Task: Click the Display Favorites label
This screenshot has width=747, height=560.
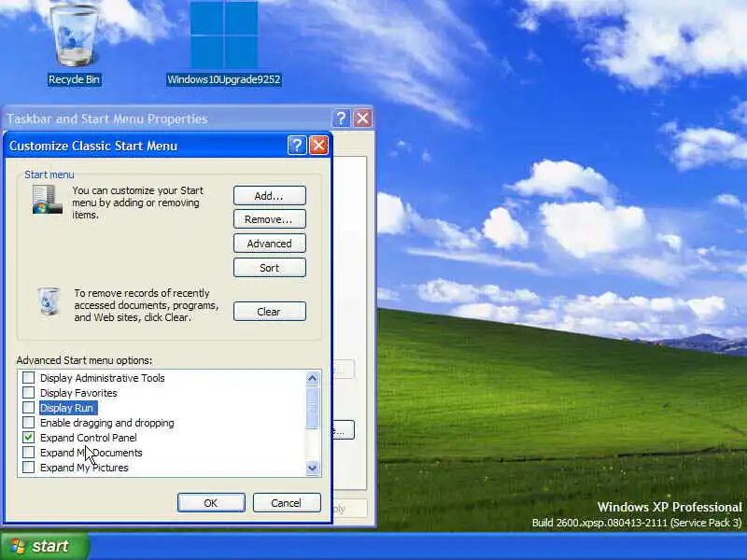Action: [78, 393]
